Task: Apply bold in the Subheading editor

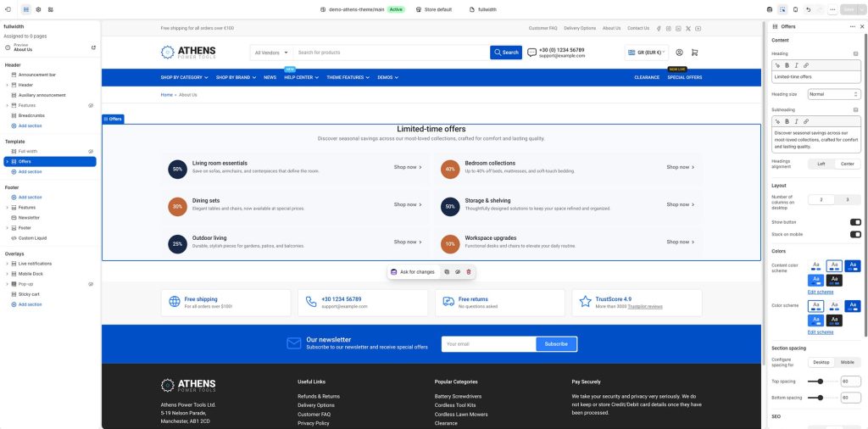Action: (787, 121)
